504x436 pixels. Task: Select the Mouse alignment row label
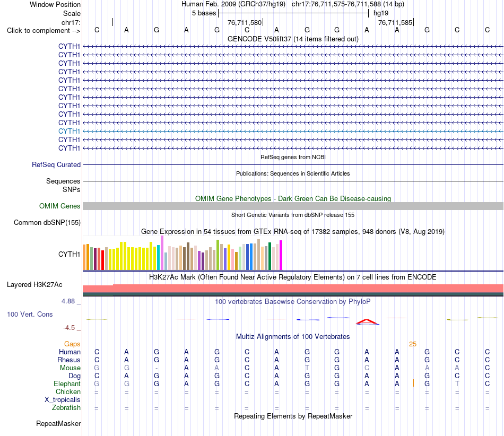tap(70, 368)
